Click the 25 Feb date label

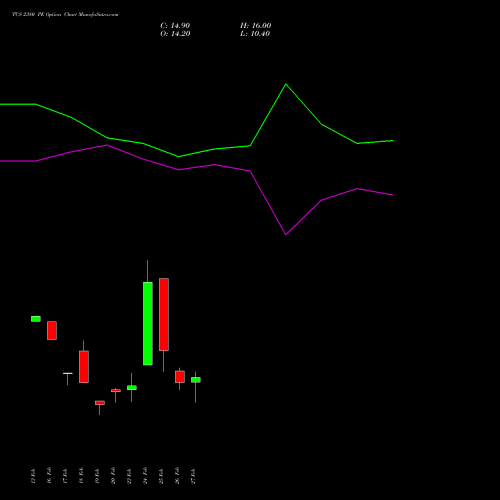(x=161, y=476)
